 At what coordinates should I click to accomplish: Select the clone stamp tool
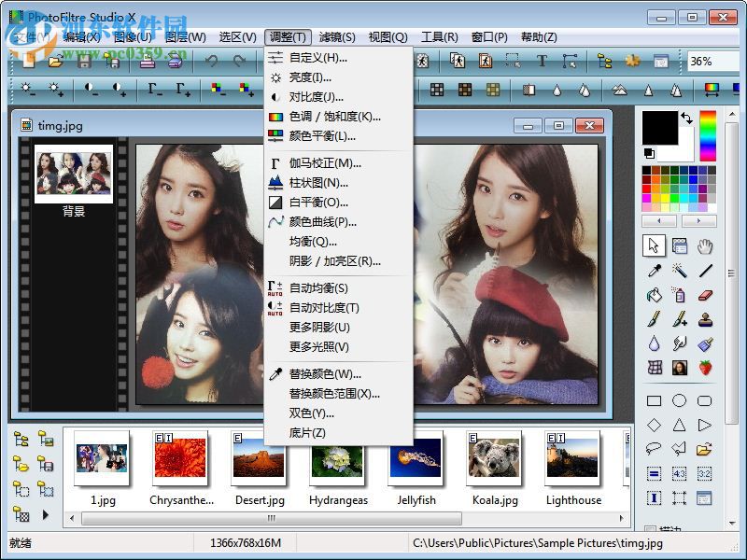[x=707, y=319]
